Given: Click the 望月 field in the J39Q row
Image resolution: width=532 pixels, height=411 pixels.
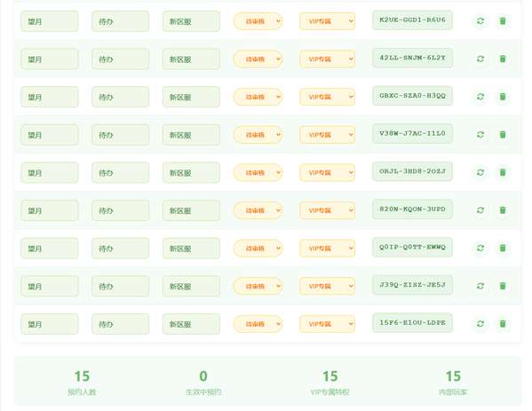Looking at the screenshot, I should 49,286.
